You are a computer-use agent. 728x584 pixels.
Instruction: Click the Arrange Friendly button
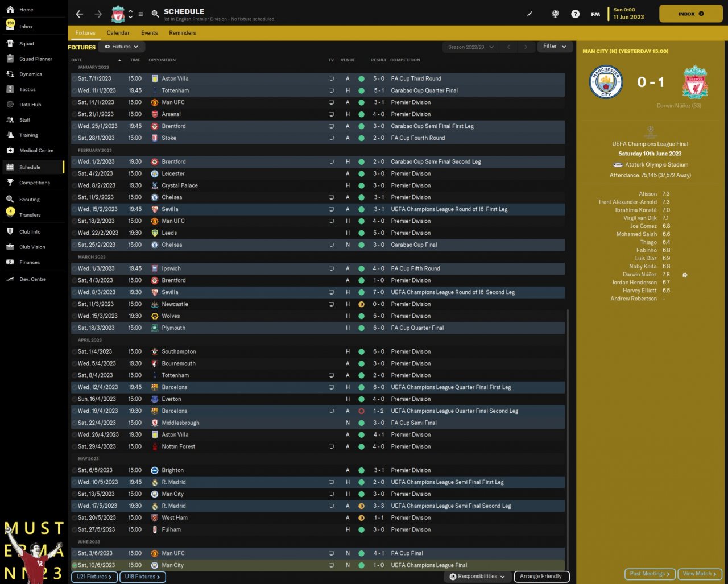(x=540, y=577)
